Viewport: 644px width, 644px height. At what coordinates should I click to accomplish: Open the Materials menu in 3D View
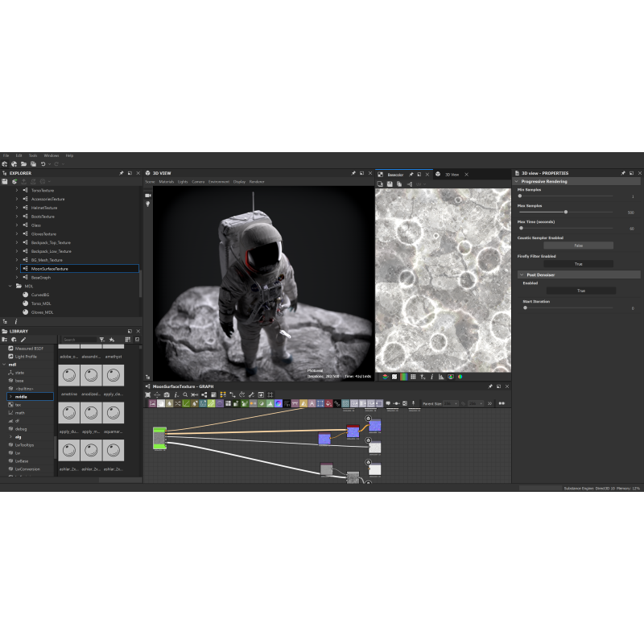166,182
